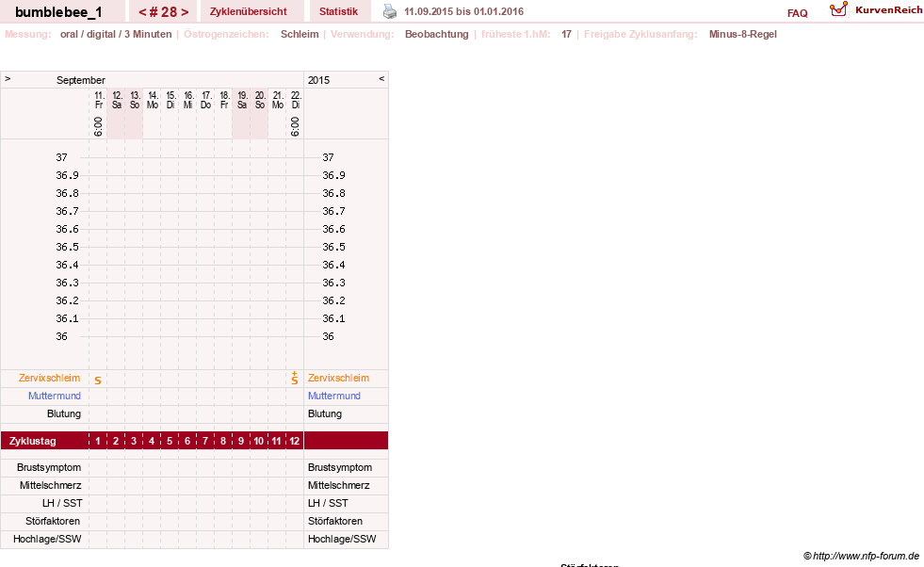This screenshot has width=924, height=567.
Task: Click the S+ mucus symbol on day 12
Action: click(294, 379)
